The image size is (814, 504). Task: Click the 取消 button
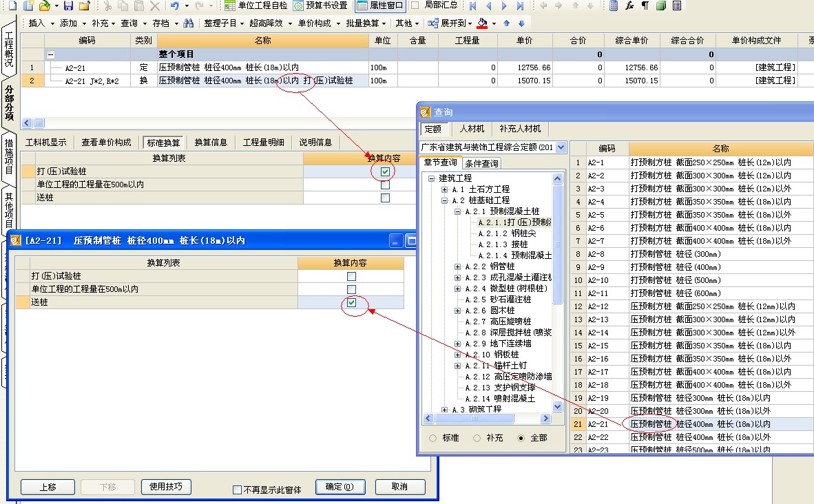[399, 487]
